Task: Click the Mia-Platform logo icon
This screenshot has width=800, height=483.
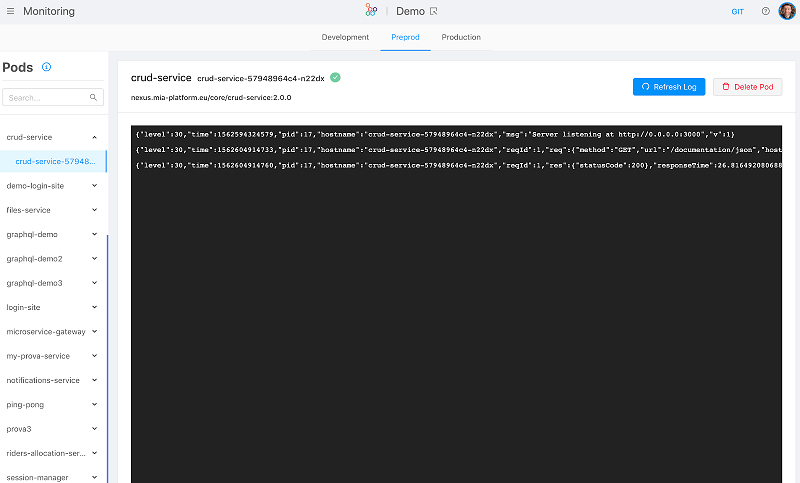Action: point(371,10)
